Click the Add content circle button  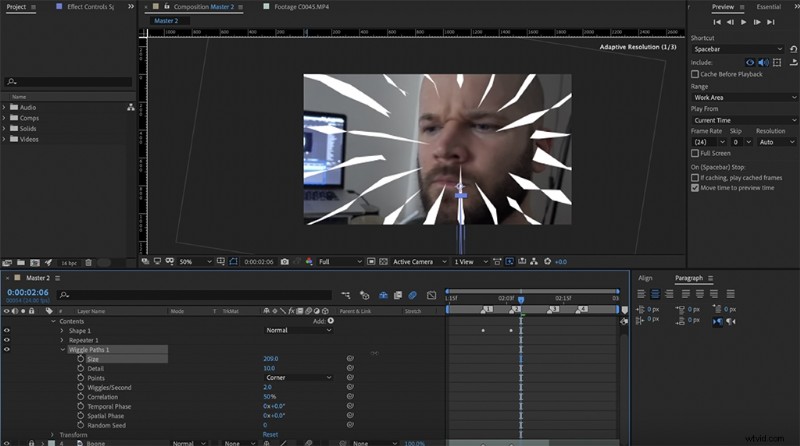click(x=331, y=321)
